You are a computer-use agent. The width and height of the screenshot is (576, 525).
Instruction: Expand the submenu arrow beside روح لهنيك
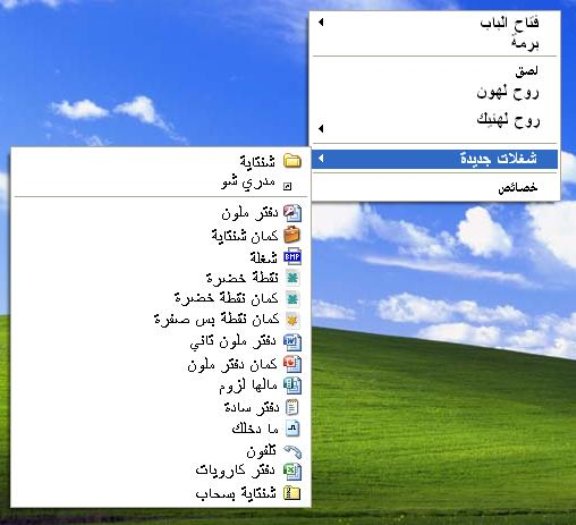[x=321, y=129]
